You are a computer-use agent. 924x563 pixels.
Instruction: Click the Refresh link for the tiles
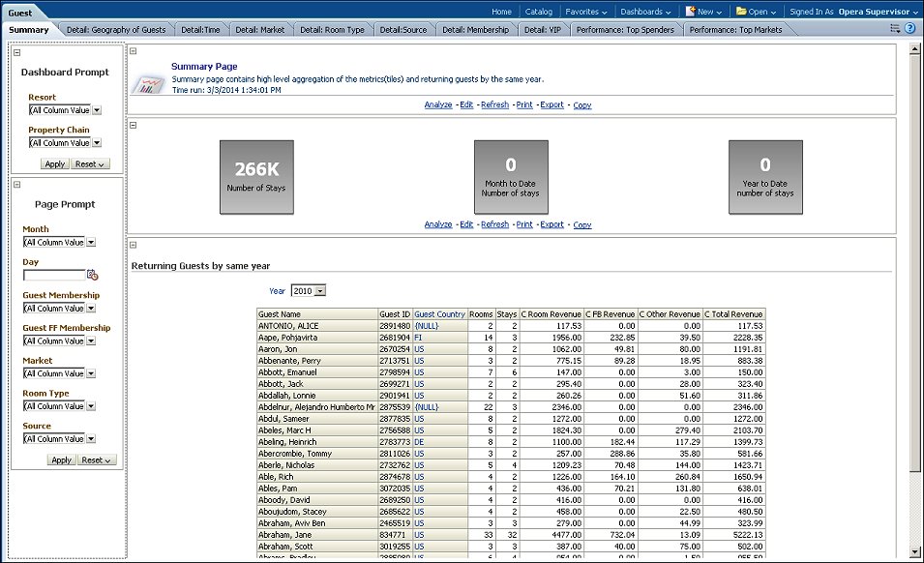pyautogui.click(x=494, y=224)
